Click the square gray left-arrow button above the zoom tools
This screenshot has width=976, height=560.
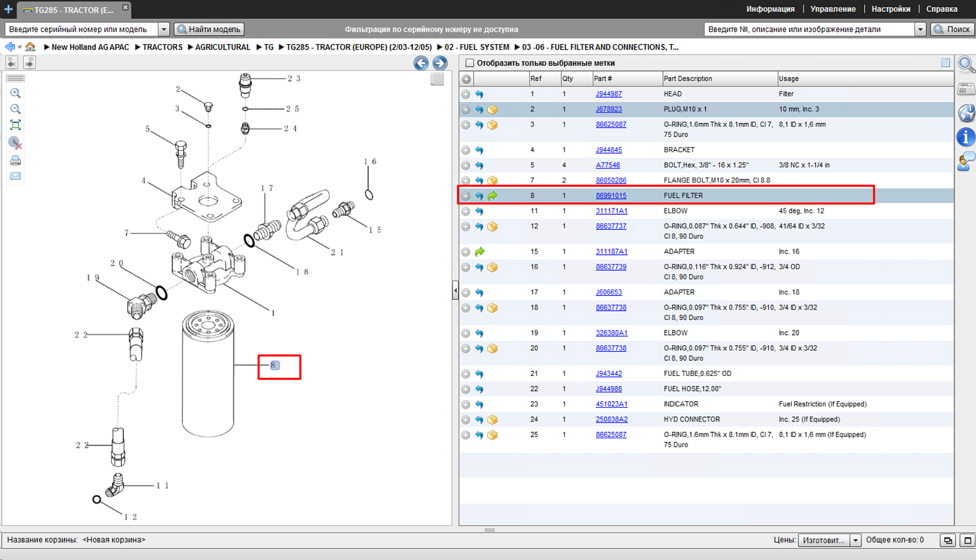(x=12, y=62)
